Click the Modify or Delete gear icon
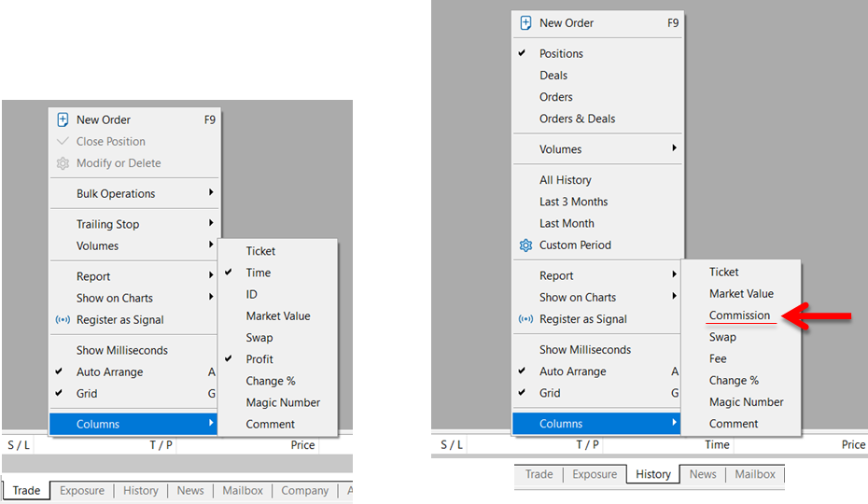Image resolution: width=868 pixels, height=504 pixels. click(63, 163)
